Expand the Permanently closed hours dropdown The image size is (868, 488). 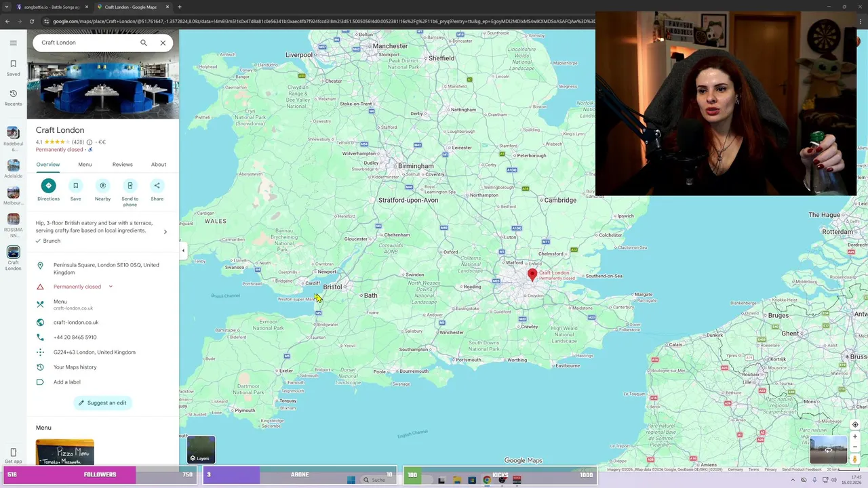[111, 287]
